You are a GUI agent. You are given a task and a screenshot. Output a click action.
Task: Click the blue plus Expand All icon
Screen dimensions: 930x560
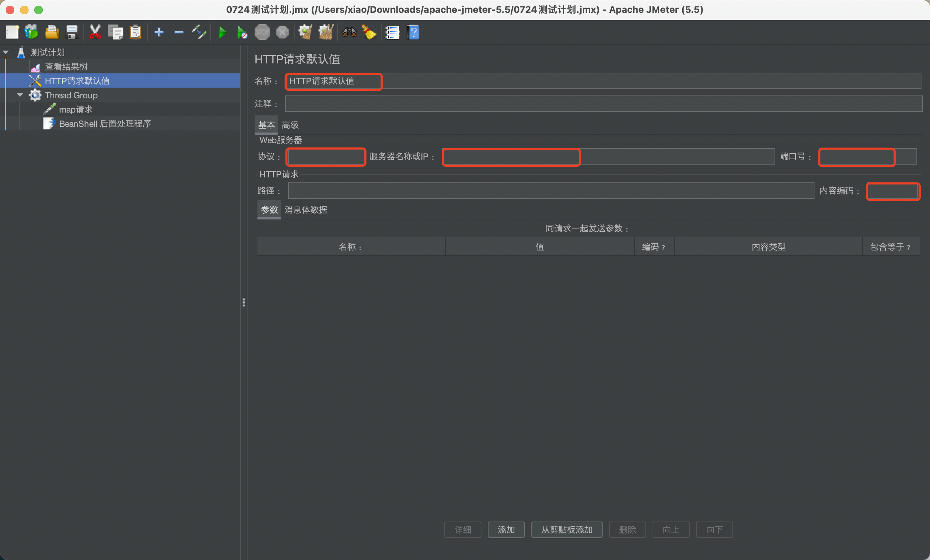click(159, 32)
